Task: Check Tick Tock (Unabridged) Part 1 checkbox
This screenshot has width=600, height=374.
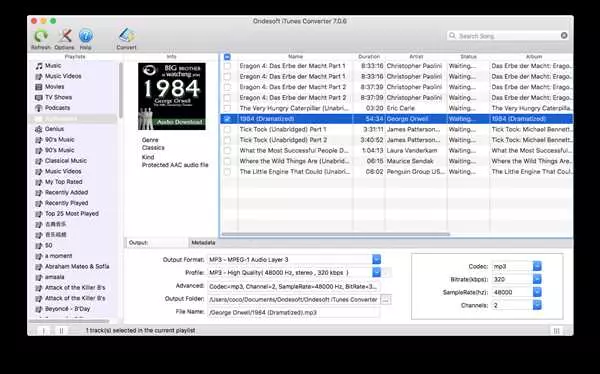Action: coord(227,129)
